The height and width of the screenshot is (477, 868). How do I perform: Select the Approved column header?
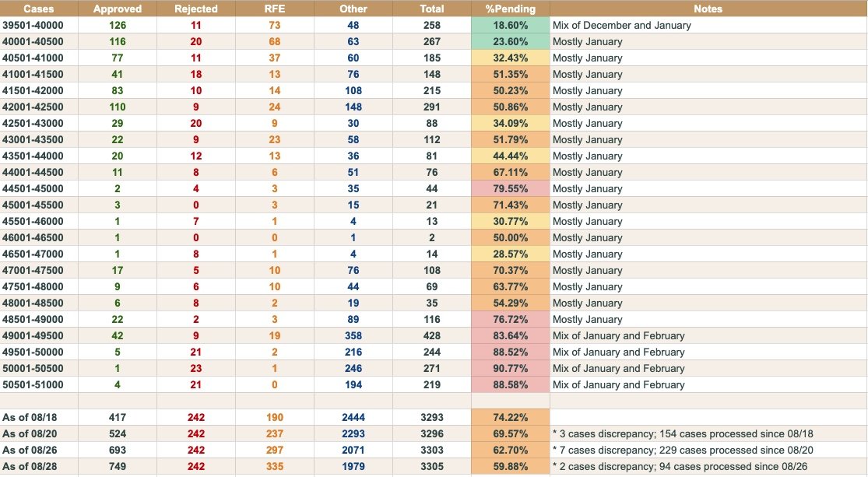(118, 9)
